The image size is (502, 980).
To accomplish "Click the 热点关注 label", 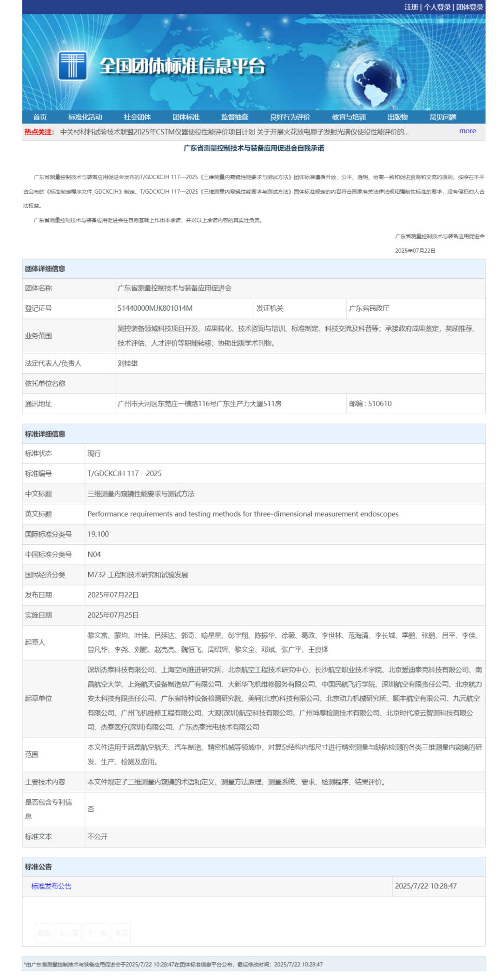I will point(39,132).
